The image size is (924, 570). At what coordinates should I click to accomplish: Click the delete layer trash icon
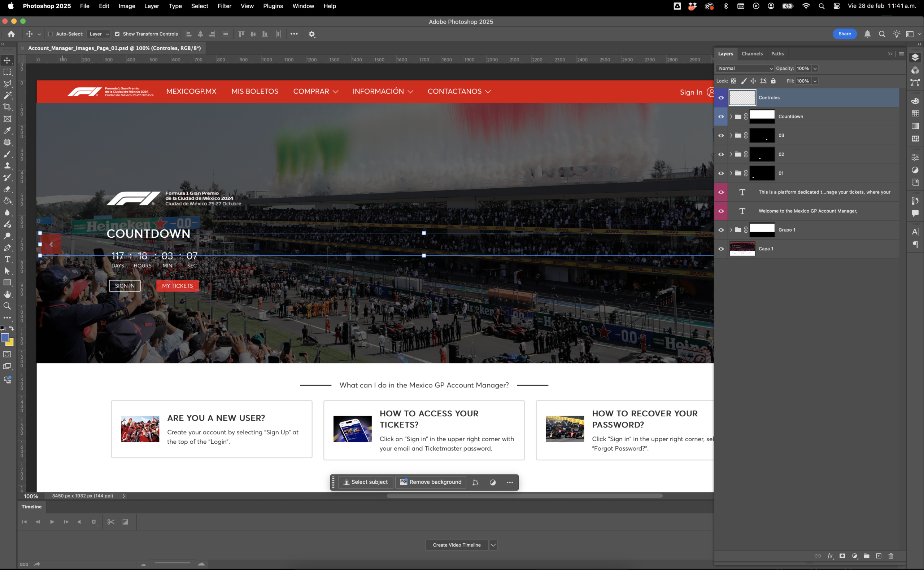pyautogui.click(x=891, y=556)
